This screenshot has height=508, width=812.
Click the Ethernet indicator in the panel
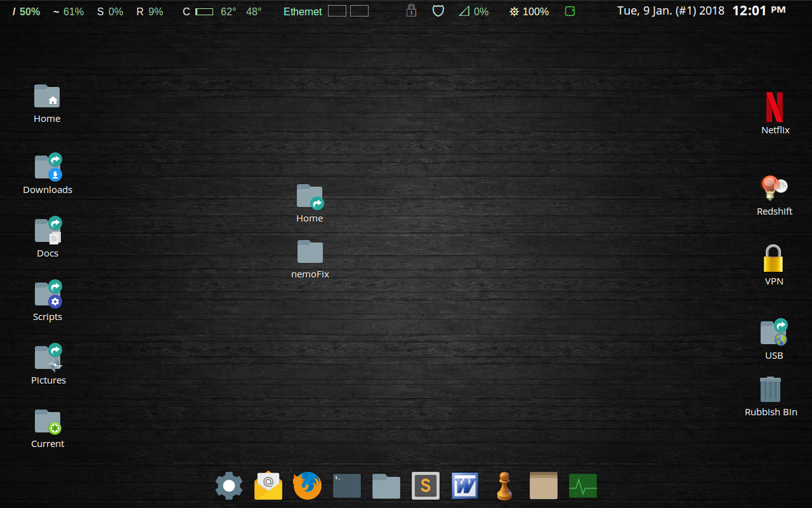click(303, 11)
